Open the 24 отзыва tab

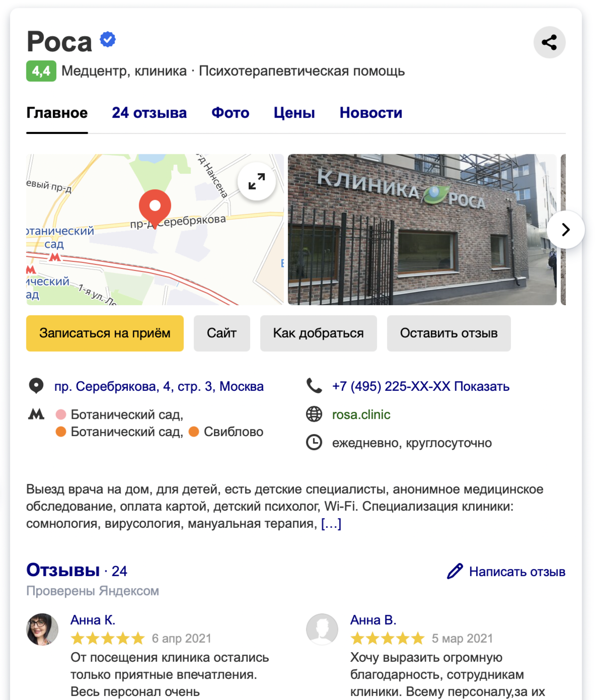[x=149, y=113]
